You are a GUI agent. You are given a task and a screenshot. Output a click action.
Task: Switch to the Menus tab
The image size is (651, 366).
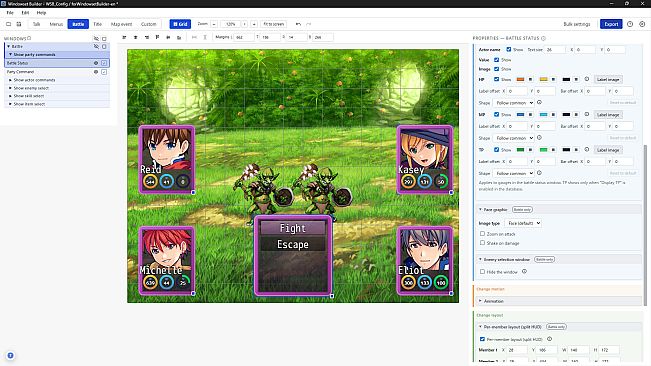tap(56, 24)
